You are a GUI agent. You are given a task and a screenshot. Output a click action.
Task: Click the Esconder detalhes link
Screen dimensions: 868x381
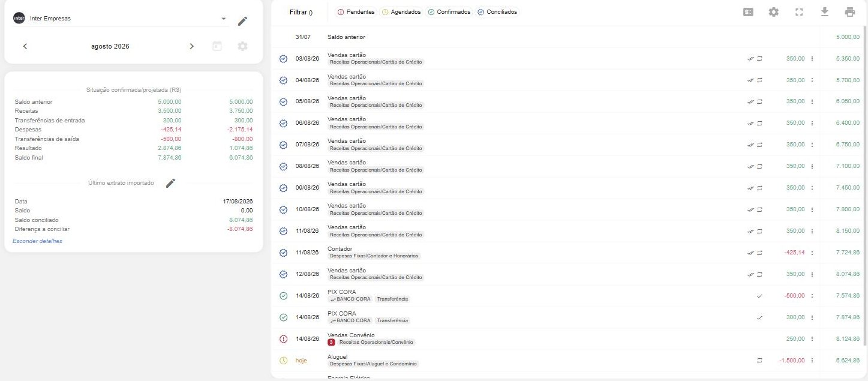[37, 241]
